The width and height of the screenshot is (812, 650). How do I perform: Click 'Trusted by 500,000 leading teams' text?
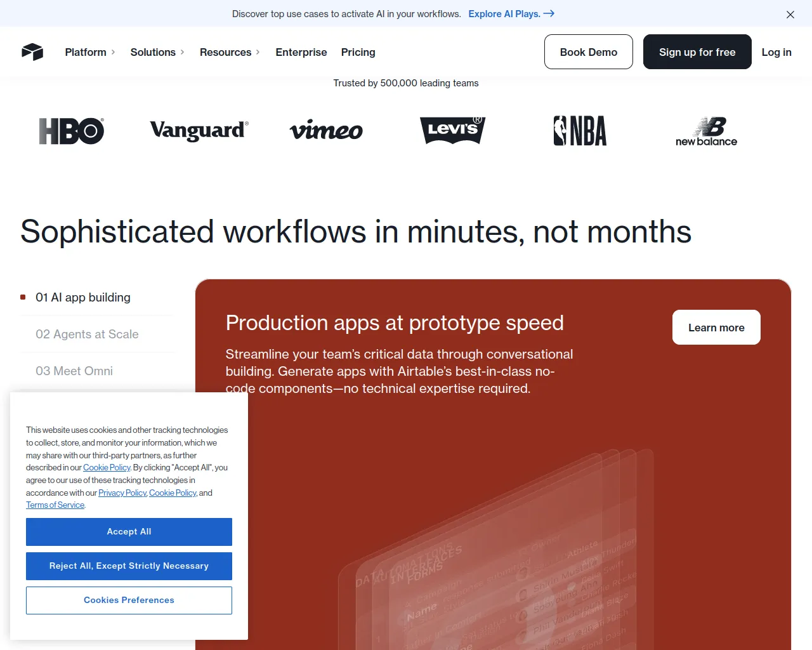406,83
